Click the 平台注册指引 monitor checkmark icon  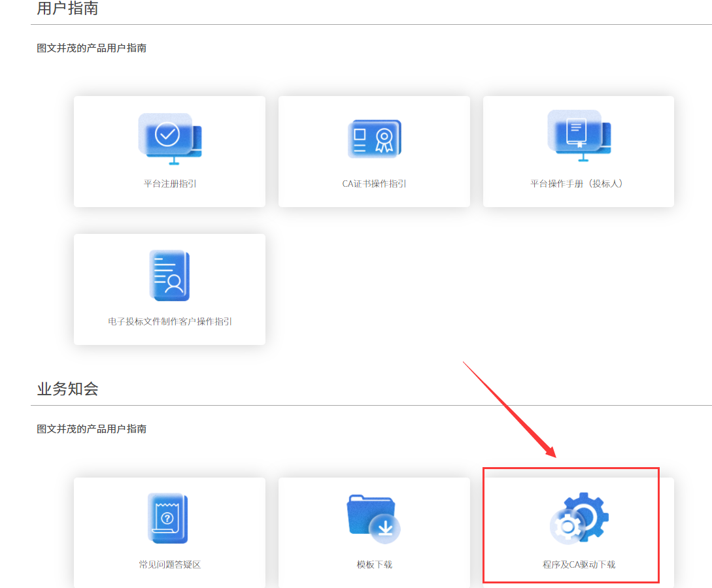pyautogui.click(x=170, y=139)
